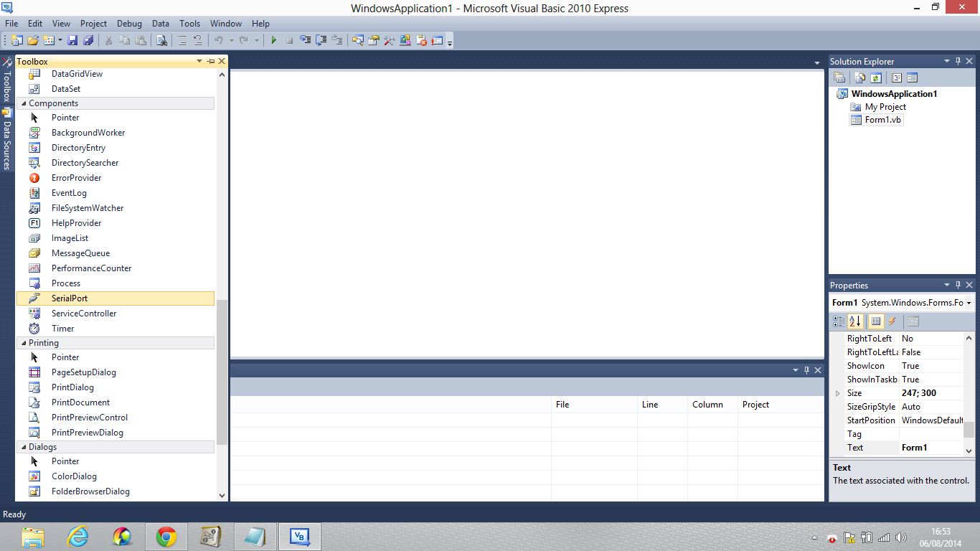Click the Save All toolbar icon
Image resolution: width=980 pixels, height=551 pixels.
click(88, 40)
